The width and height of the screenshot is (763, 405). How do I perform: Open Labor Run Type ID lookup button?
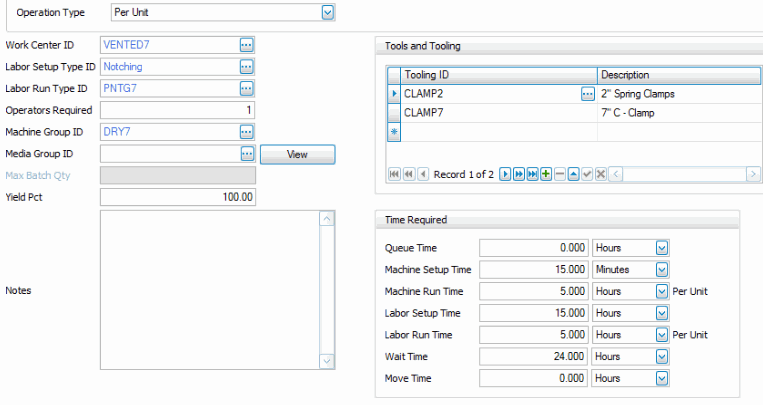(246, 89)
